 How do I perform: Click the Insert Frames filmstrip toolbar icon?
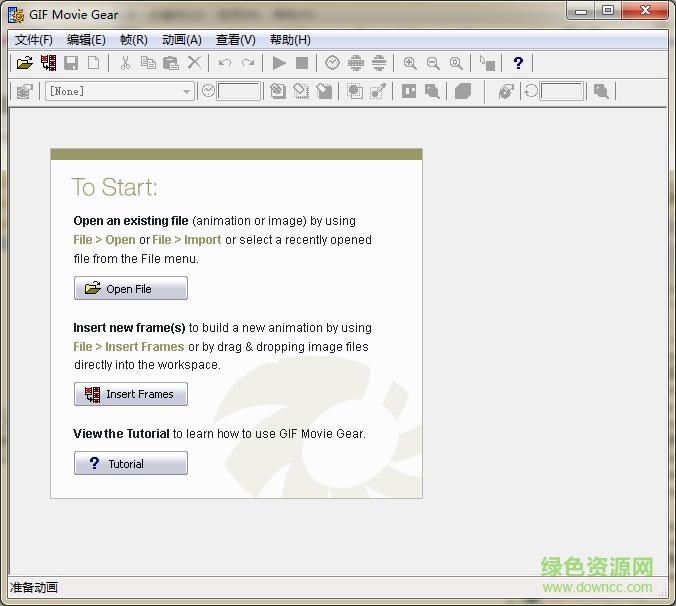[x=48, y=63]
